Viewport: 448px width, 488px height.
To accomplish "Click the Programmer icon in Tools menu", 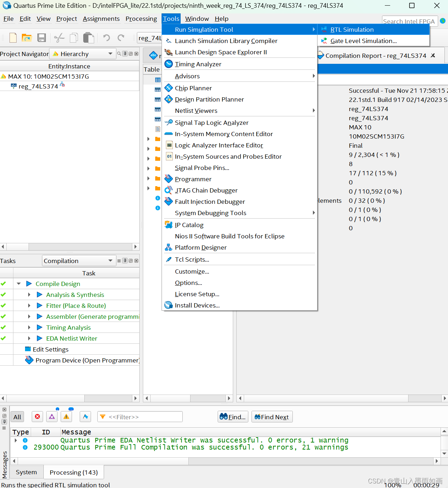I will coord(169,179).
